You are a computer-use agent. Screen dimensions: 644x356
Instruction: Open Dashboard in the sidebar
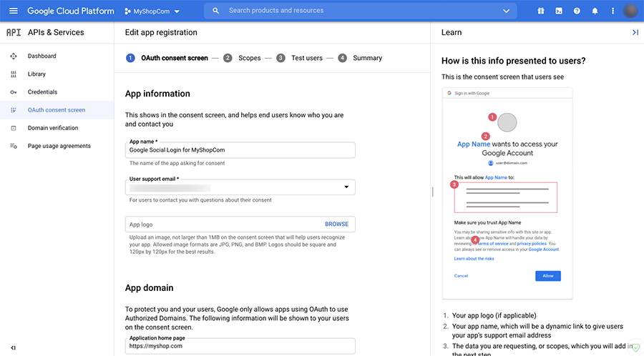tap(42, 56)
